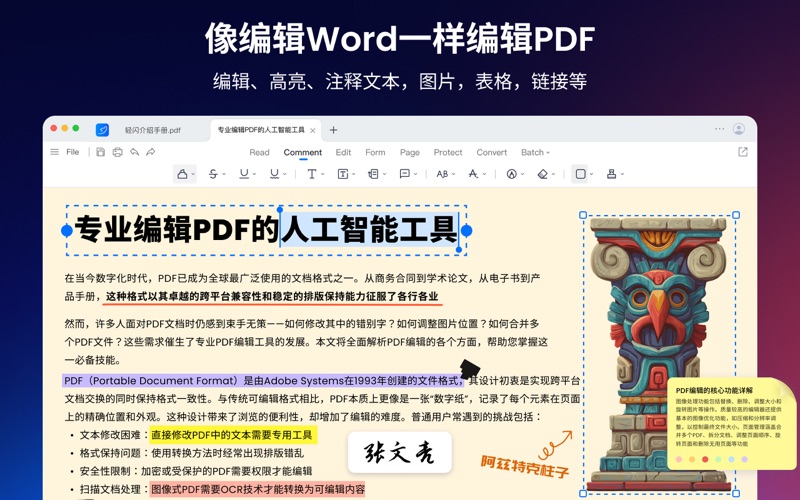Select the Eraser tool
800x500 pixels.
tap(542, 174)
